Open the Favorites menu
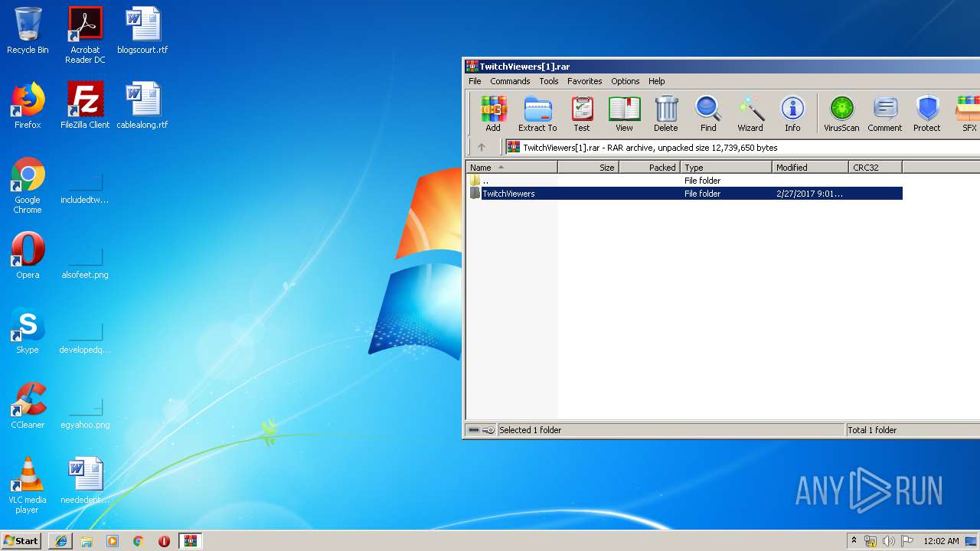 tap(585, 81)
